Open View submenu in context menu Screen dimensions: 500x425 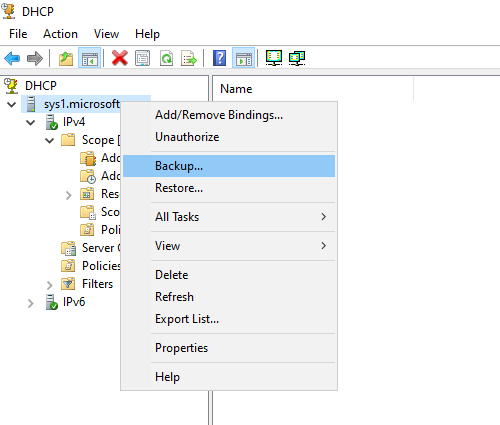pyautogui.click(x=229, y=246)
